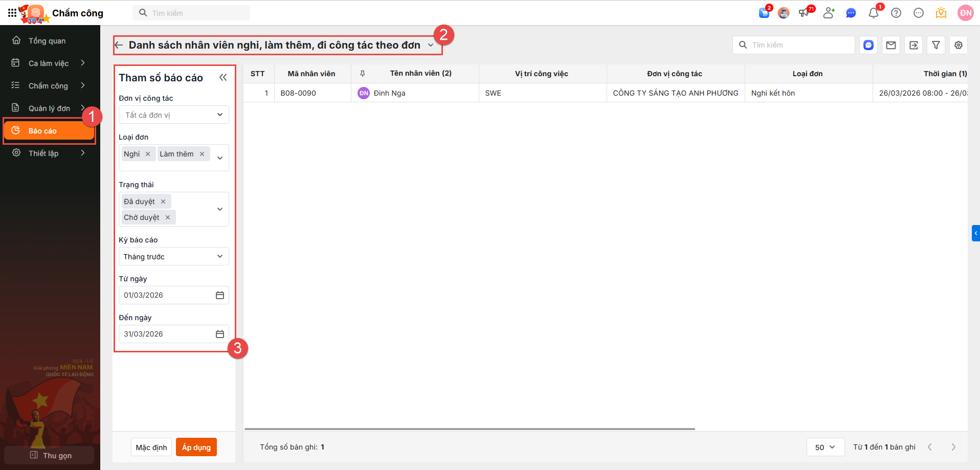Open Tổng quan in the sidebar

click(x=50, y=40)
